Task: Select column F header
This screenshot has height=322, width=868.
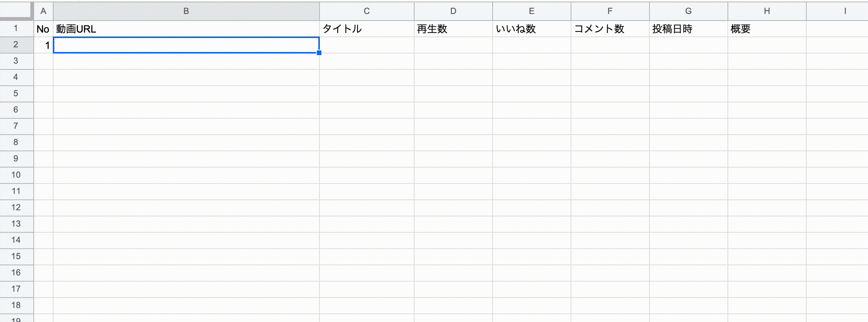Action: (x=610, y=11)
